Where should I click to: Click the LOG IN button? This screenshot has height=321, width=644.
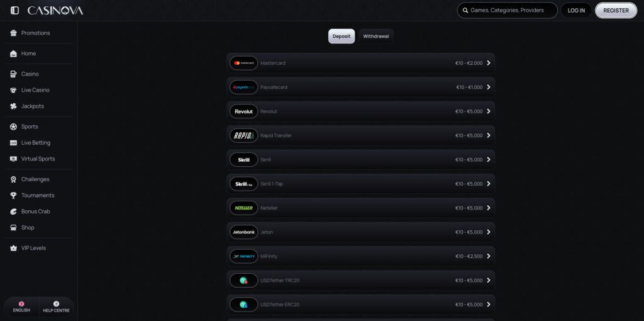576,11
